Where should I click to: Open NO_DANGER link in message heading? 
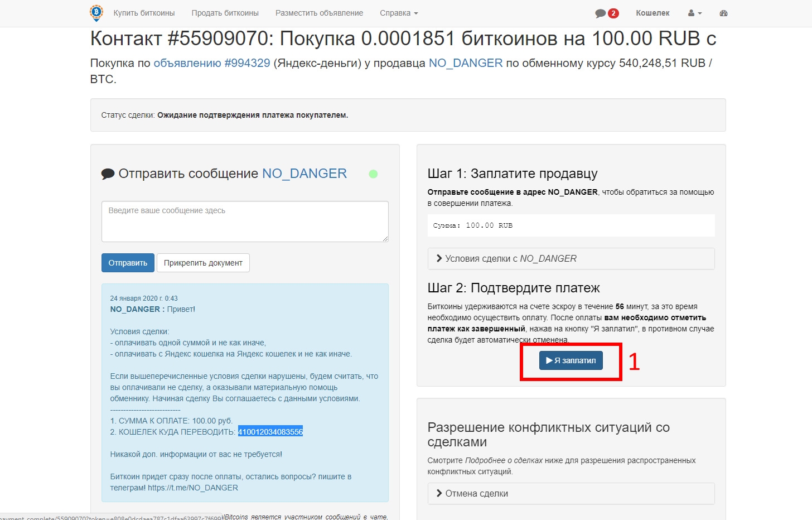click(x=304, y=174)
